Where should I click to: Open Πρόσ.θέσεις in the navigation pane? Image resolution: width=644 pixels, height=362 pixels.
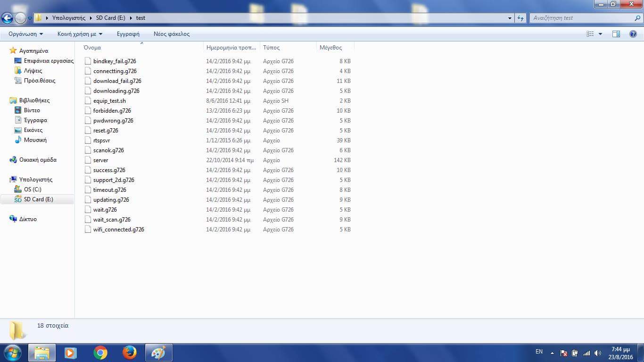point(40,81)
